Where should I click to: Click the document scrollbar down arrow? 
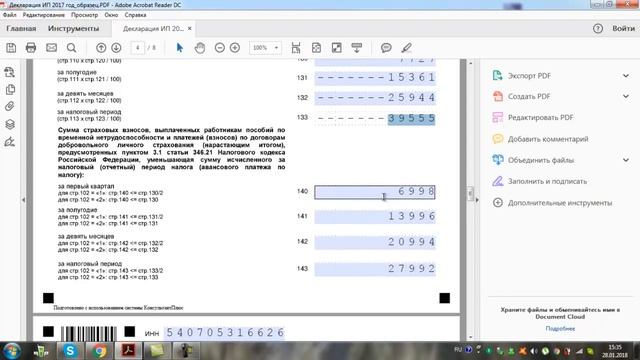470,337
